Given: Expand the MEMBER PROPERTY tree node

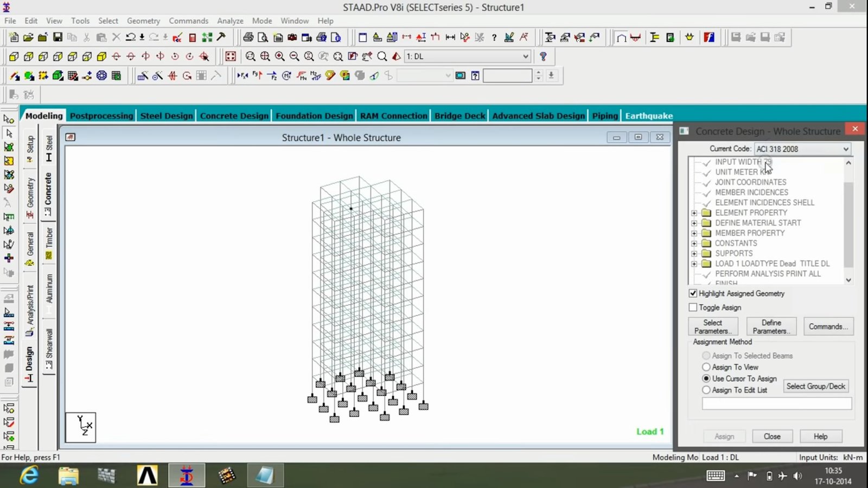Looking at the screenshot, I should [694, 233].
